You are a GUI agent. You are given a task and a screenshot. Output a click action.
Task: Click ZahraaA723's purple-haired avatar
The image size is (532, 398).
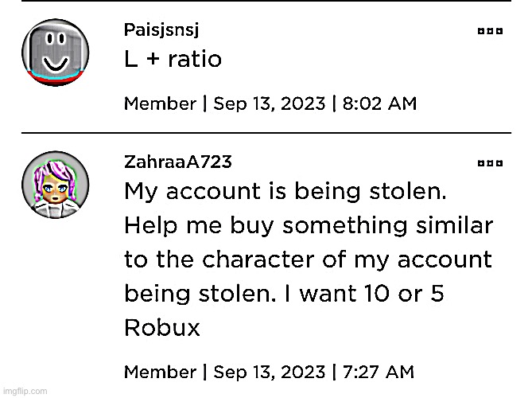pos(53,185)
